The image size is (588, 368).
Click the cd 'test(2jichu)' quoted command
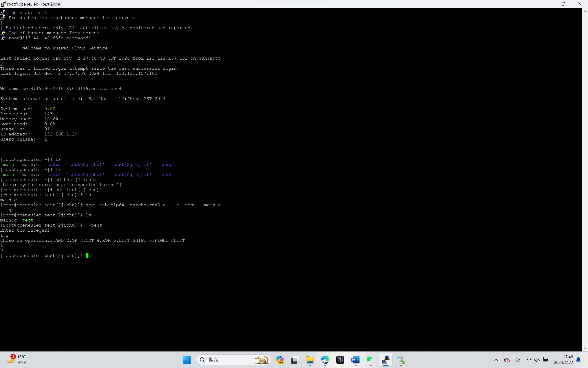point(79,190)
